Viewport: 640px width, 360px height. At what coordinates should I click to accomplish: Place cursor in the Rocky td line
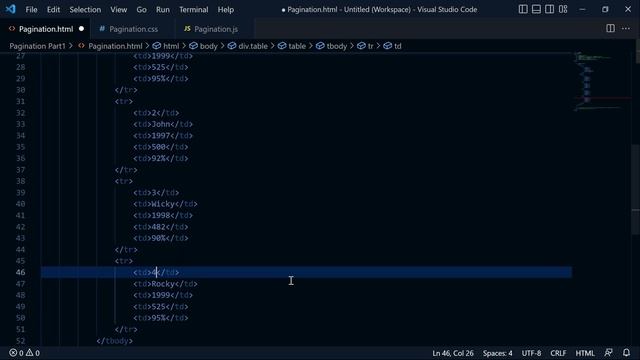tap(165, 284)
